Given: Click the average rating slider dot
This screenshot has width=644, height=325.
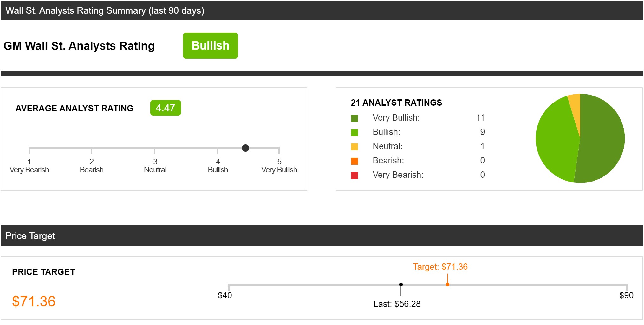Looking at the screenshot, I should coord(245,148).
